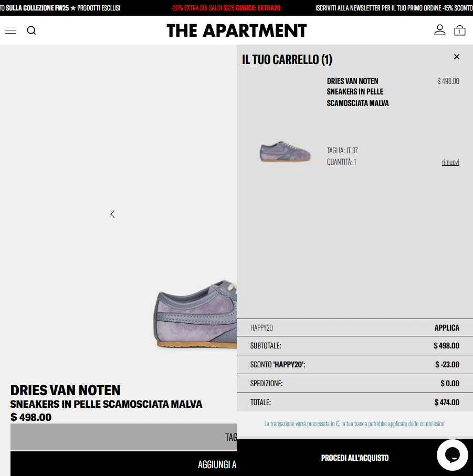
Task: Click the extra 20% sale code banner
Action: [226, 8]
